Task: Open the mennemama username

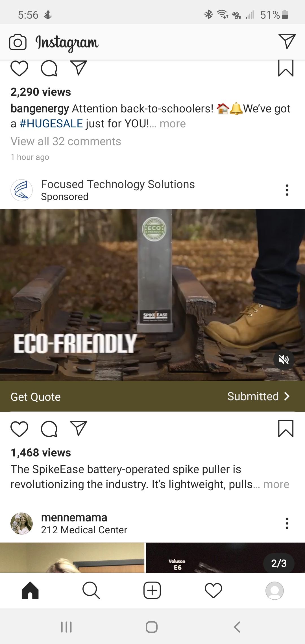Action: coord(74,517)
